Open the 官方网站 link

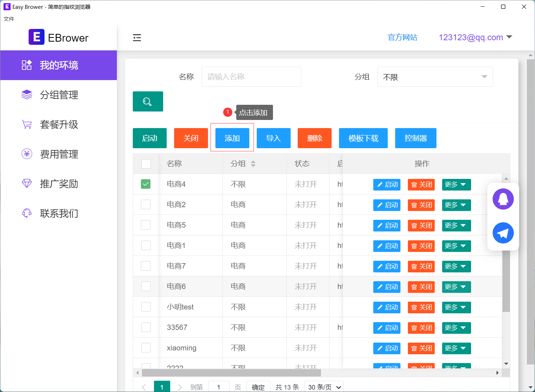(403, 37)
